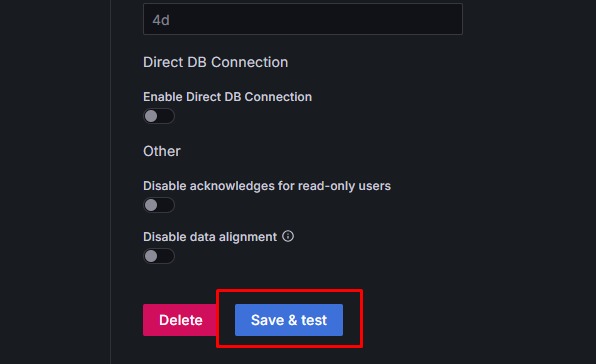Click the Direct DB Connection section heading
The width and height of the screenshot is (596, 364).
[x=216, y=62]
